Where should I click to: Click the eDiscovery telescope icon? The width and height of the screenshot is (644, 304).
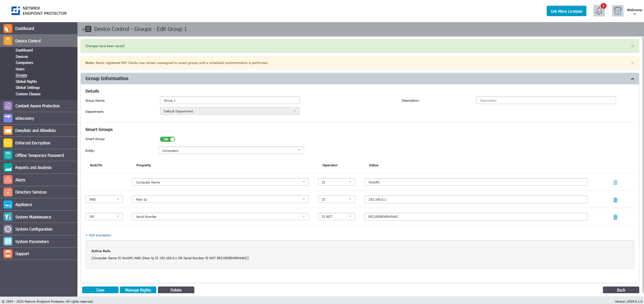click(x=8, y=118)
